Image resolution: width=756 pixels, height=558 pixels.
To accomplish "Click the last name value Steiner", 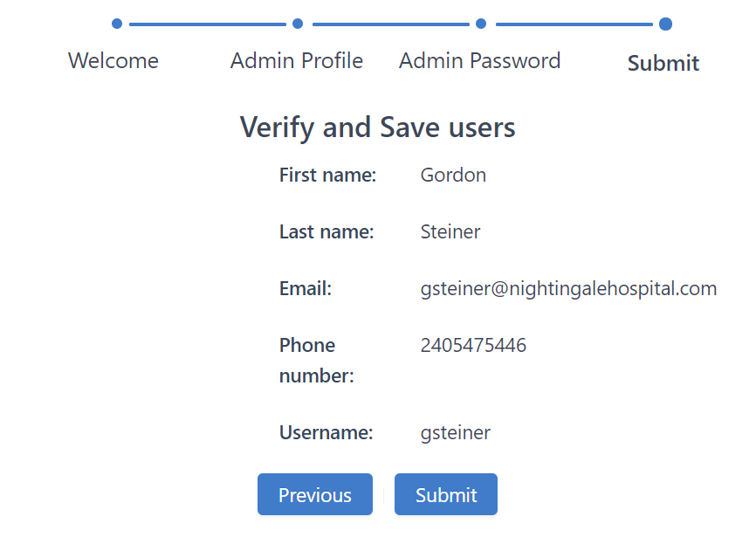I will (x=450, y=231).
